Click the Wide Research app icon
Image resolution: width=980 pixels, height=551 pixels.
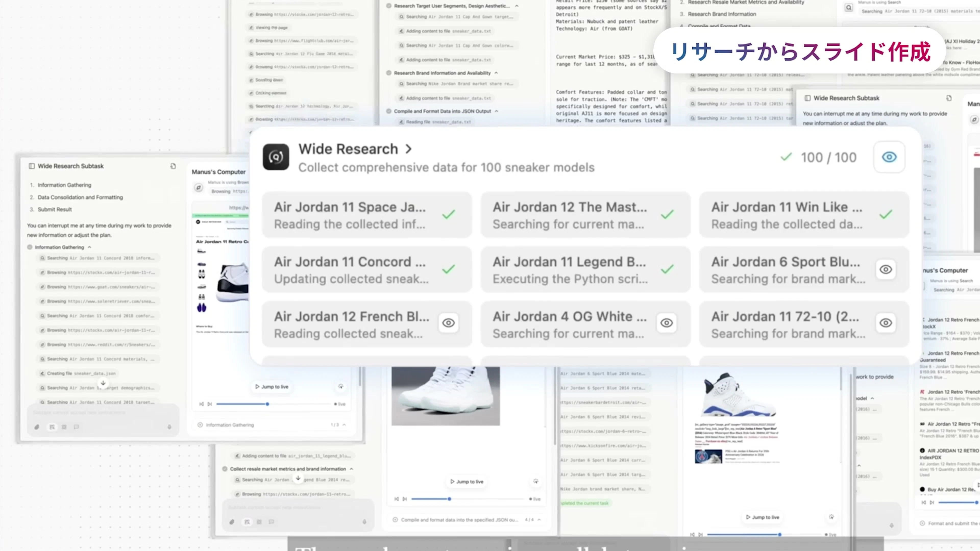[x=276, y=157]
